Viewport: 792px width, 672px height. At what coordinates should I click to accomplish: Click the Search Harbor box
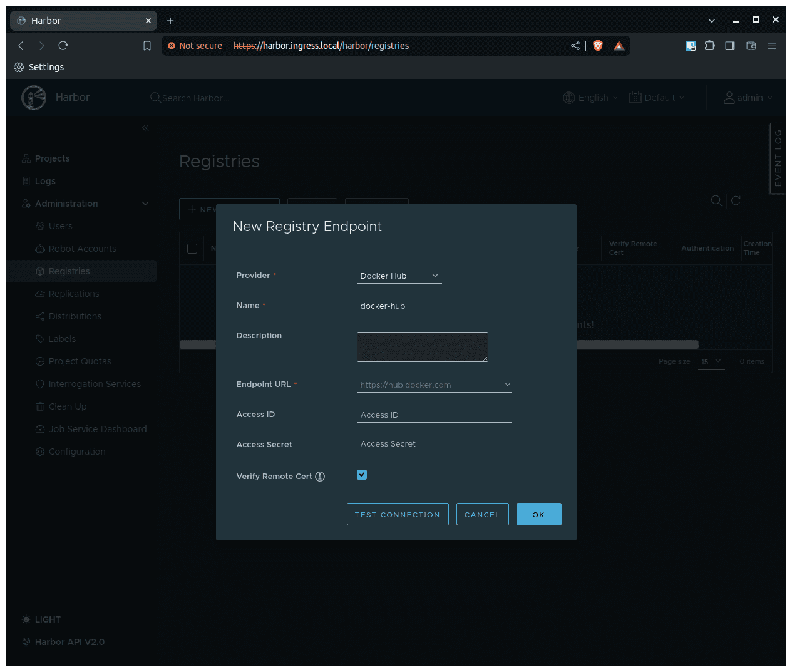coord(195,98)
